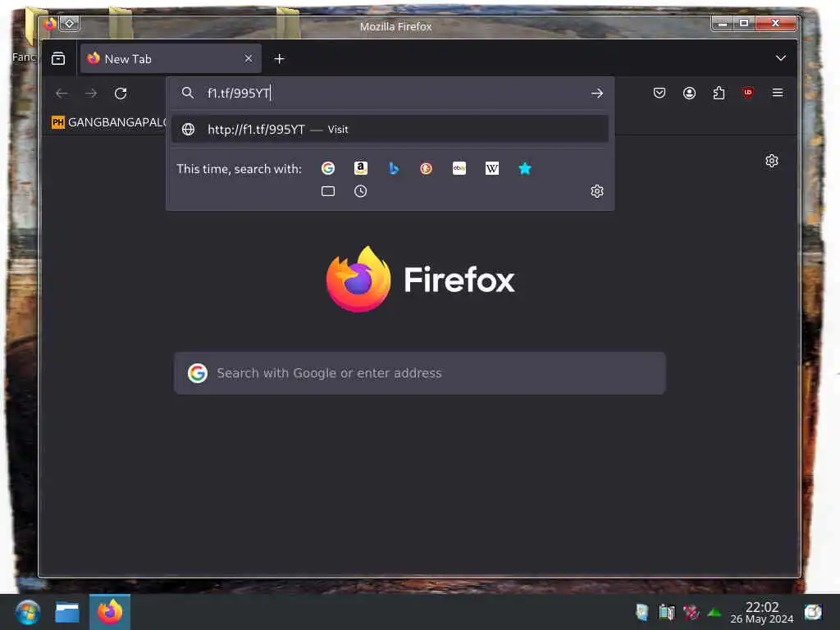Visit suggestion http://f1.tf/995YT

coord(390,129)
